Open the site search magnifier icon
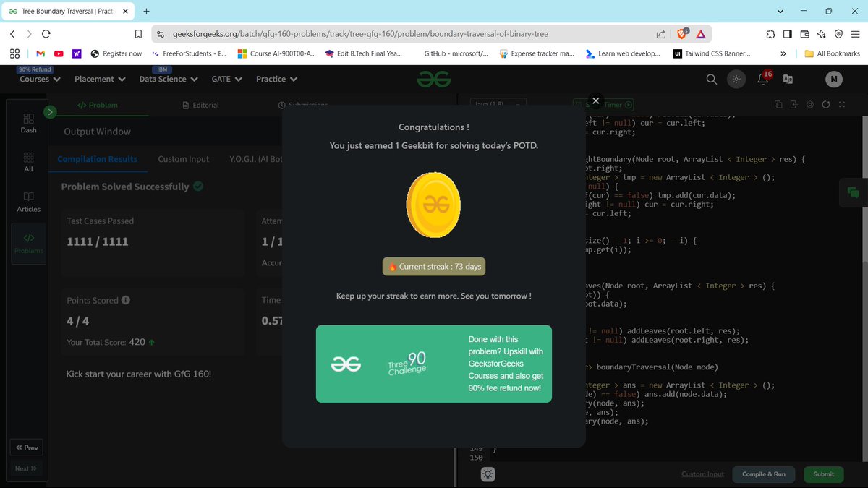 [712, 79]
